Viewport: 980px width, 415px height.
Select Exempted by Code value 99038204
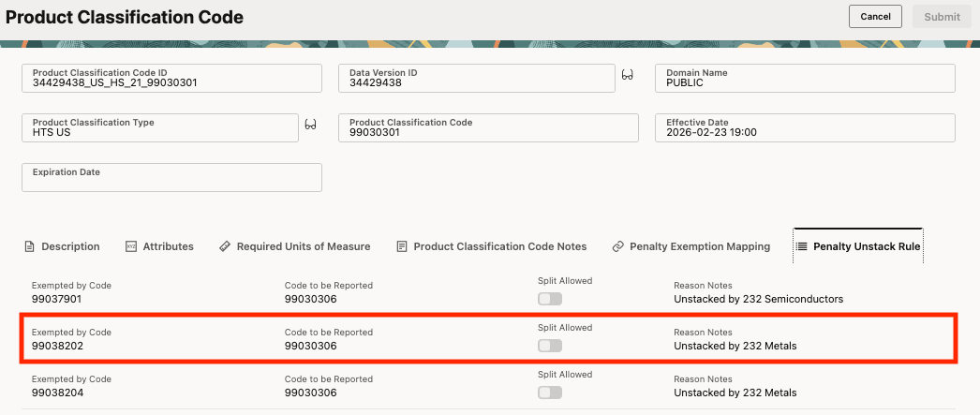(x=57, y=393)
